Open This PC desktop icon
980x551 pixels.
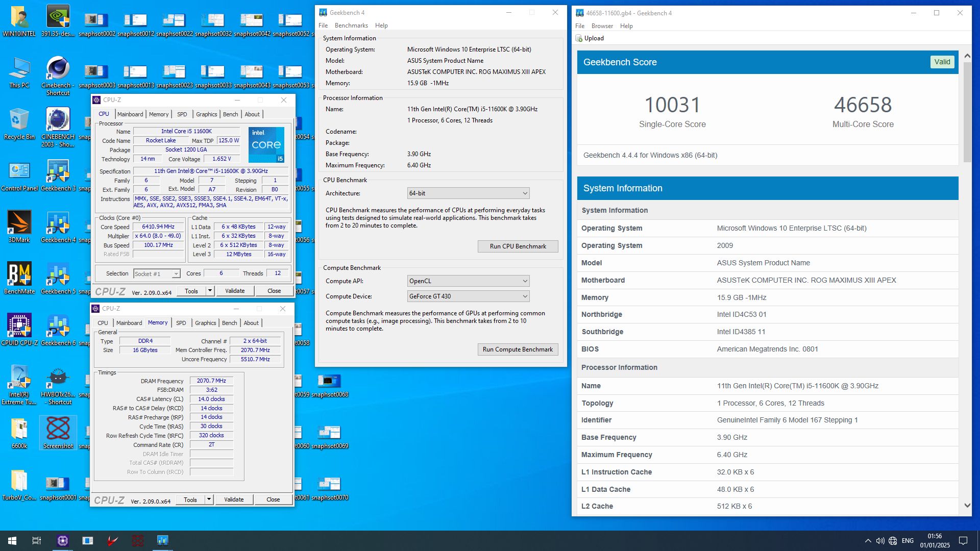pyautogui.click(x=19, y=73)
